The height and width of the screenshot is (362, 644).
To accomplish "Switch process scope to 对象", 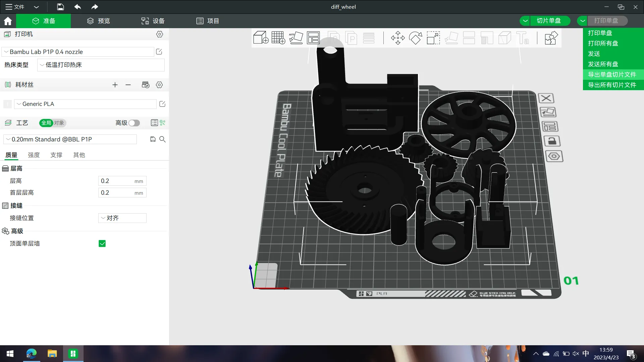I will [x=59, y=123].
